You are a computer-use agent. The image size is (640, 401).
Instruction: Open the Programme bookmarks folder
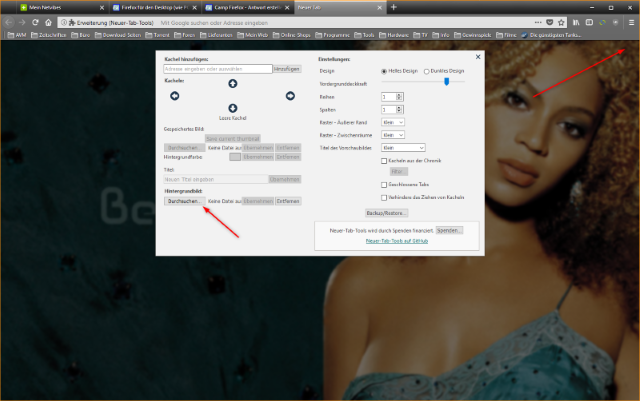point(333,35)
